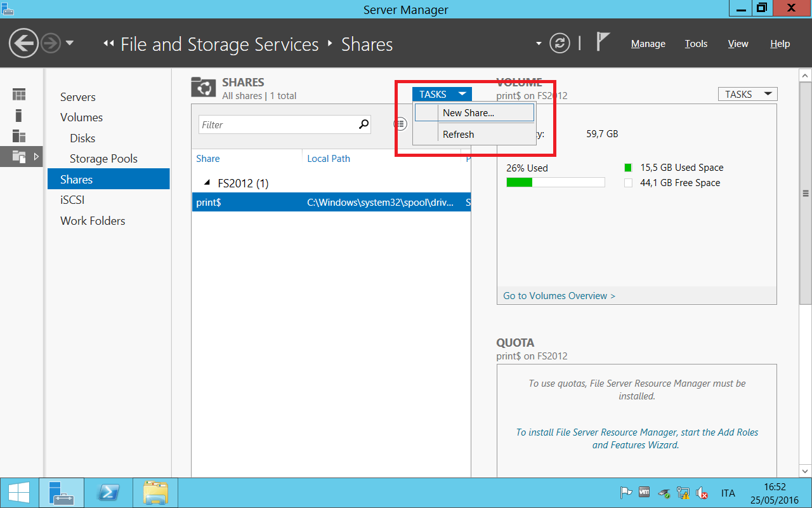Select the All Servers icon in sidebar
The image size is (812, 508).
click(19, 135)
